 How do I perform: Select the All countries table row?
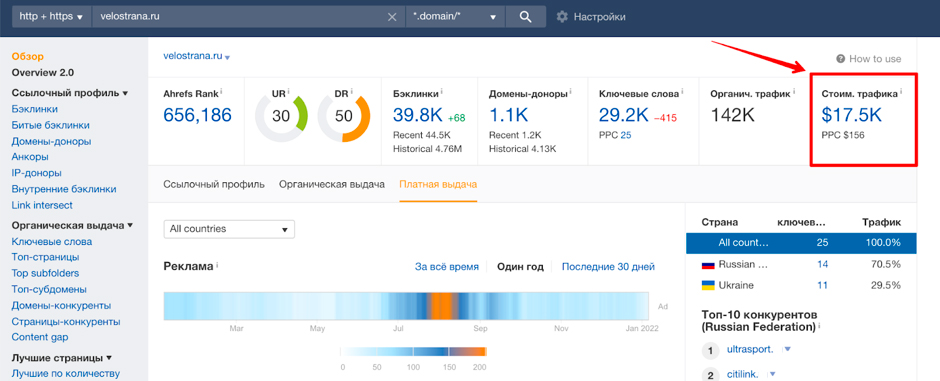coord(802,243)
